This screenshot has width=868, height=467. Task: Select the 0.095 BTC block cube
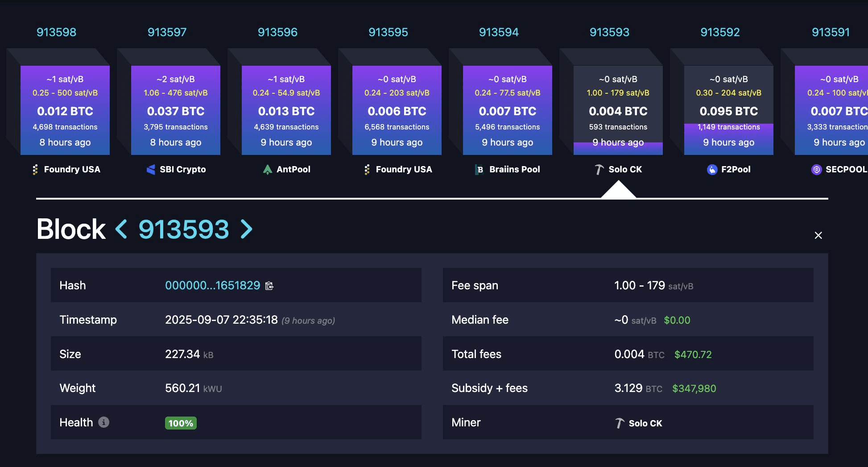point(729,110)
